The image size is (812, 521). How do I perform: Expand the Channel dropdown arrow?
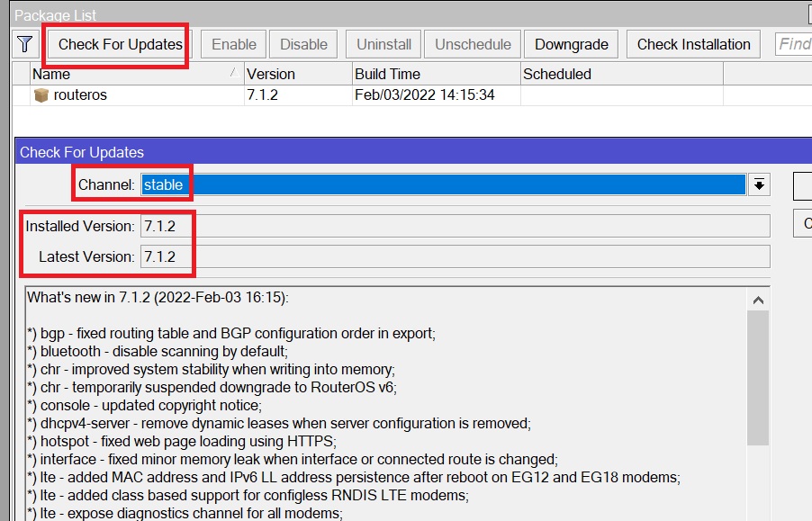pos(759,184)
